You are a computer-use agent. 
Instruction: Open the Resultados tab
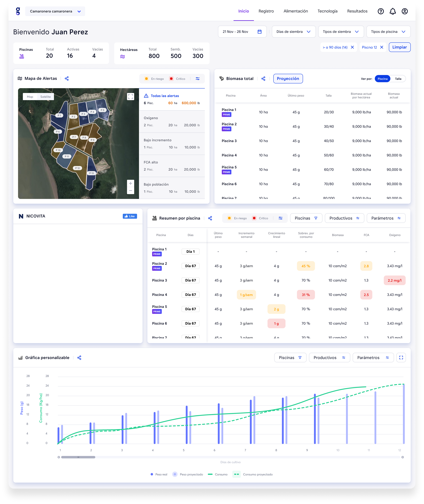(357, 11)
